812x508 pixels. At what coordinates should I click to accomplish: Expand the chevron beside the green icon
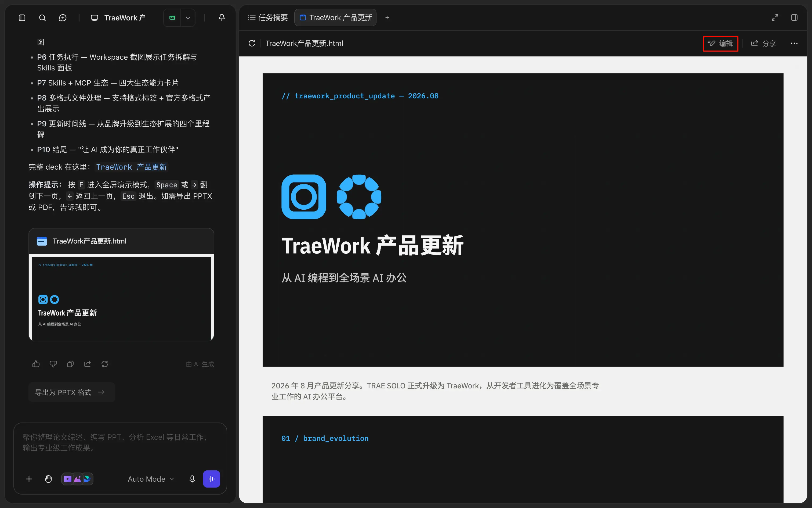coord(188,18)
